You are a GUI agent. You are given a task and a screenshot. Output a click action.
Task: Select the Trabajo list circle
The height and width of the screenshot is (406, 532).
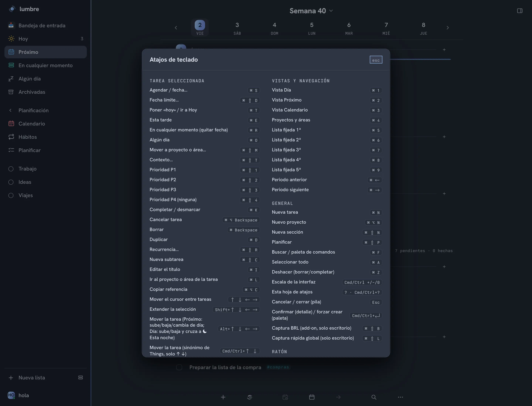coord(11,169)
